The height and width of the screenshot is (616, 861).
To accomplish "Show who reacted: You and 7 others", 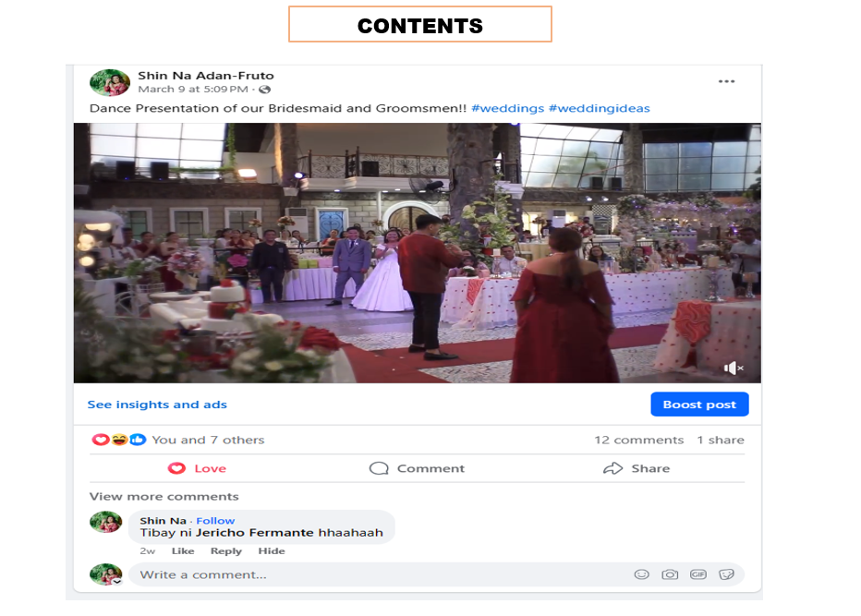I will (208, 440).
